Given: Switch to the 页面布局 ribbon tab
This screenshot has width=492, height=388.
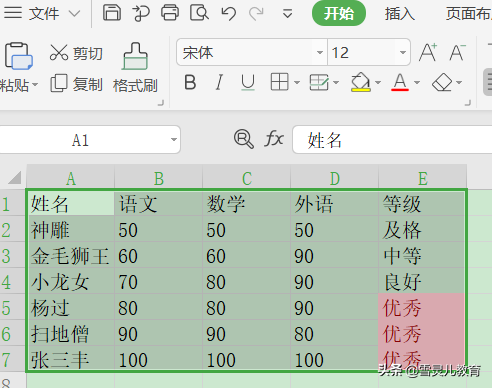Looking at the screenshot, I should point(469,14).
